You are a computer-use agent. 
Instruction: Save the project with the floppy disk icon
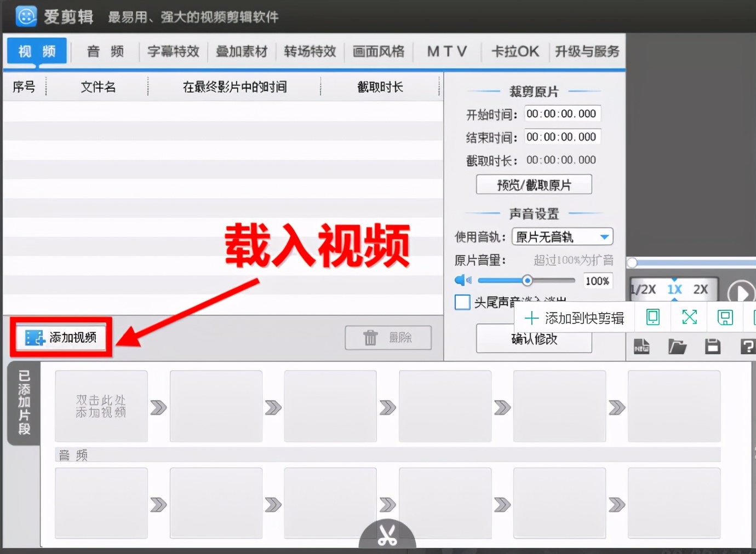point(713,346)
